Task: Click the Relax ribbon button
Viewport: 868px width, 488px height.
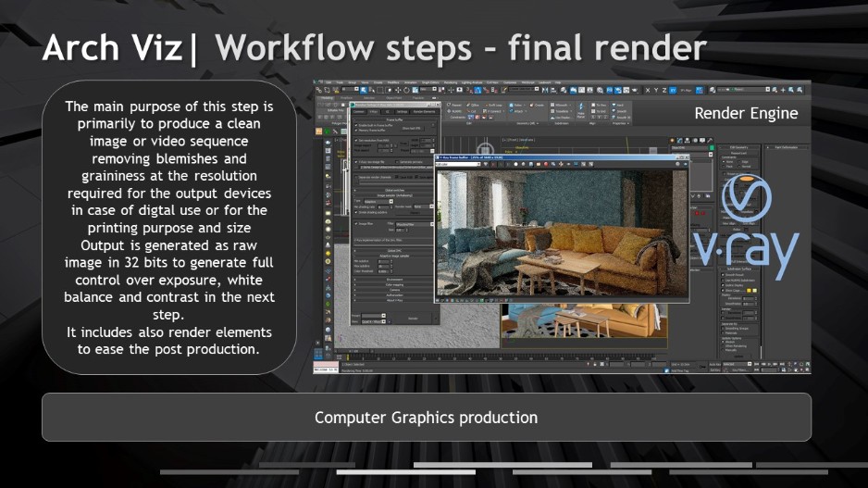Action: 517,106
